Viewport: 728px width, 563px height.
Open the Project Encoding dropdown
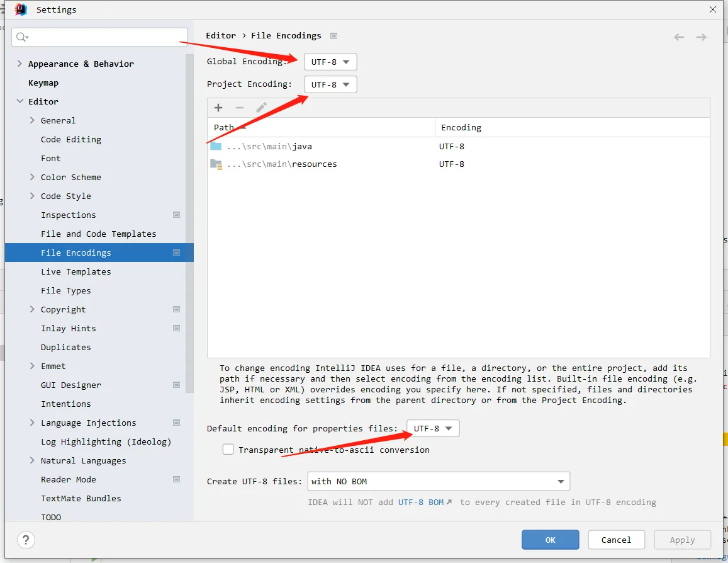coord(330,84)
